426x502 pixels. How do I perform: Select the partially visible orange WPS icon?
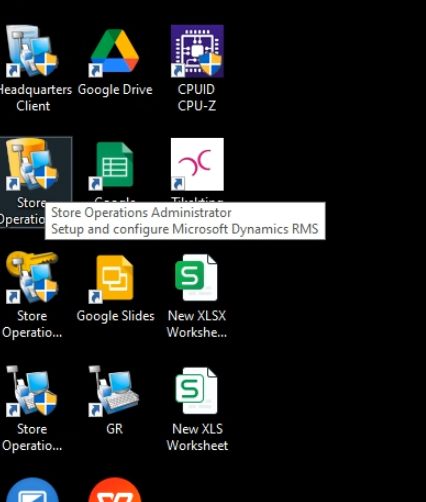point(115,490)
